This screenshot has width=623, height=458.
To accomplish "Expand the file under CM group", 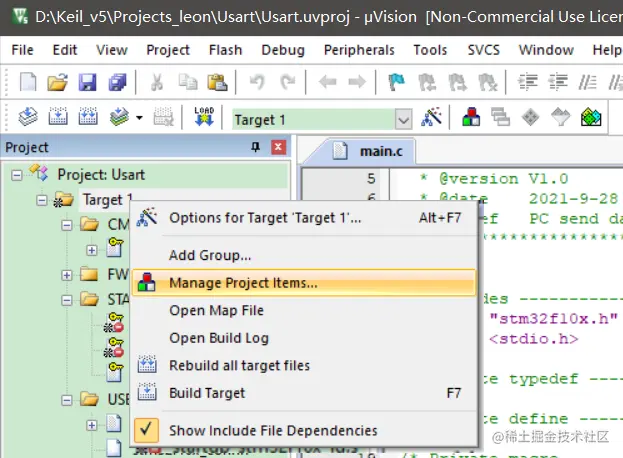I will 92,250.
